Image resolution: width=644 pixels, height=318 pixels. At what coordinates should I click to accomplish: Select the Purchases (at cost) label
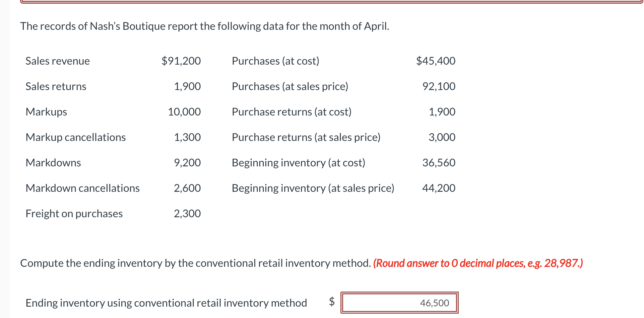275,61
